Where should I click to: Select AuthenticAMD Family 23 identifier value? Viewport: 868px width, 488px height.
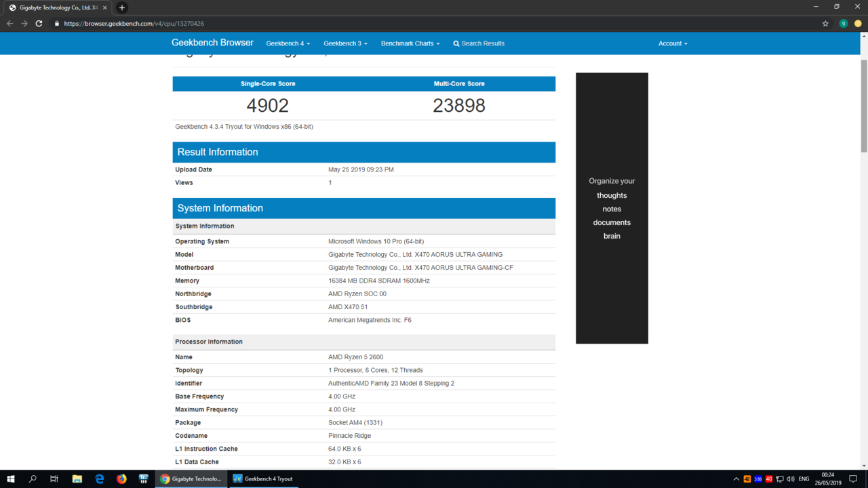pyautogui.click(x=391, y=384)
